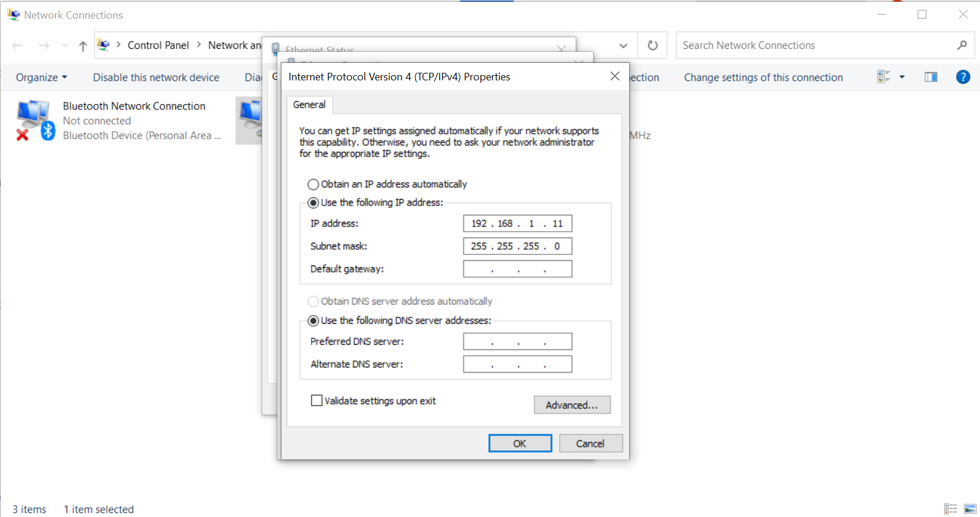Click the Bluetooth Network Connection icon
Screen dimensions: 980x517
click(x=35, y=120)
